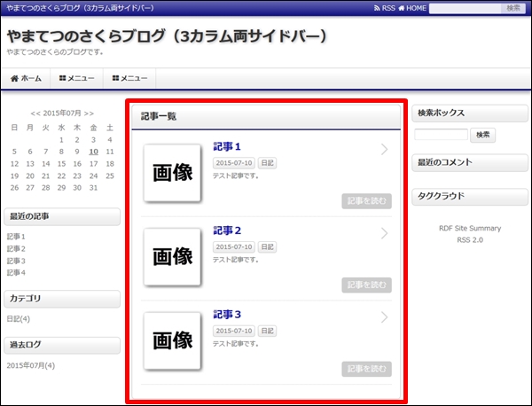
Task: Open 記事2 in recent articles sidebar
Action: (x=16, y=248)
